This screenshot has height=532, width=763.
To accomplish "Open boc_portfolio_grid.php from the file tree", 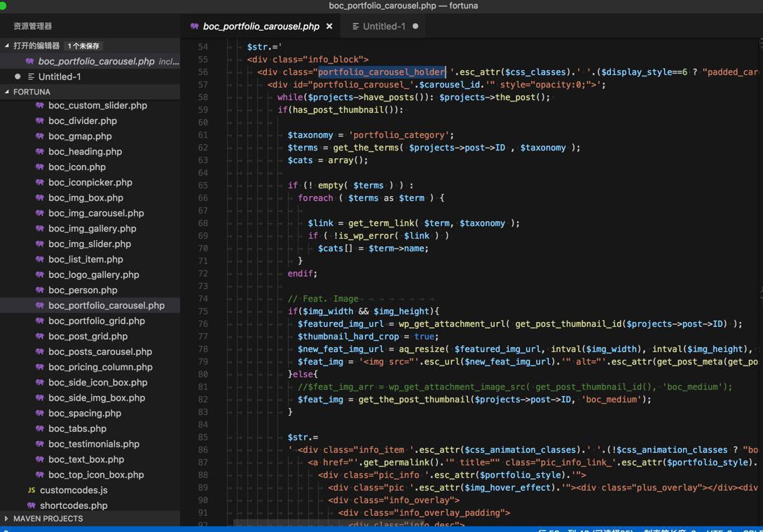I will click(x=97, y=321).
